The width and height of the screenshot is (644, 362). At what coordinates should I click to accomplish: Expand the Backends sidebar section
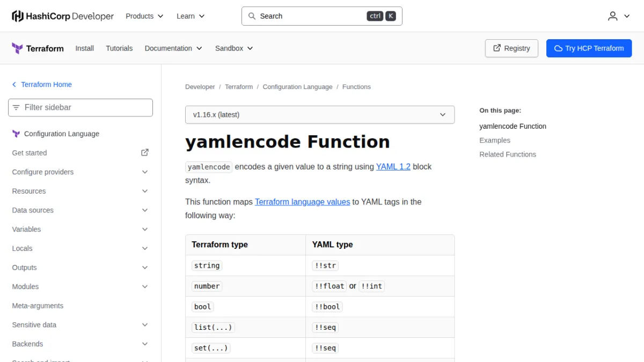80,344
